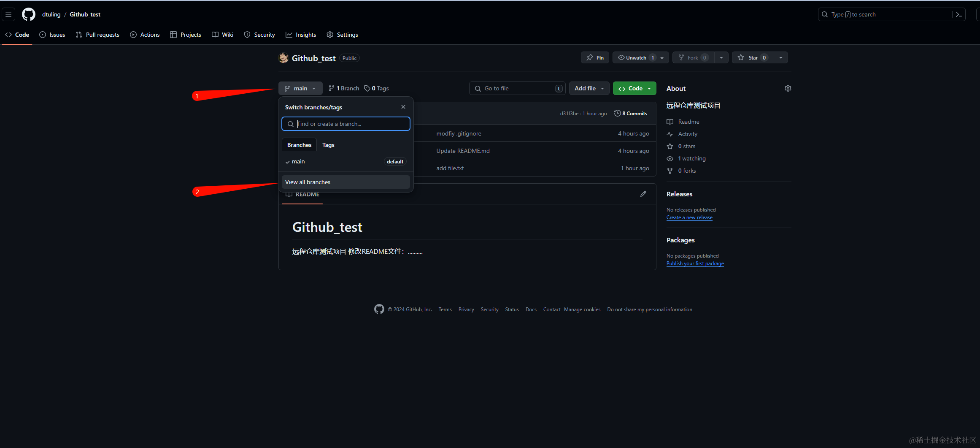Open the Security tab
Screen dimensions: 980x448
pos(259,35)
